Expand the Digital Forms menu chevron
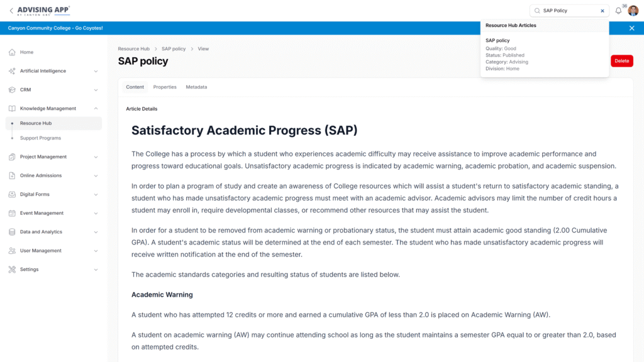Viewport: 644px width, 362px height. click(96, 195)
